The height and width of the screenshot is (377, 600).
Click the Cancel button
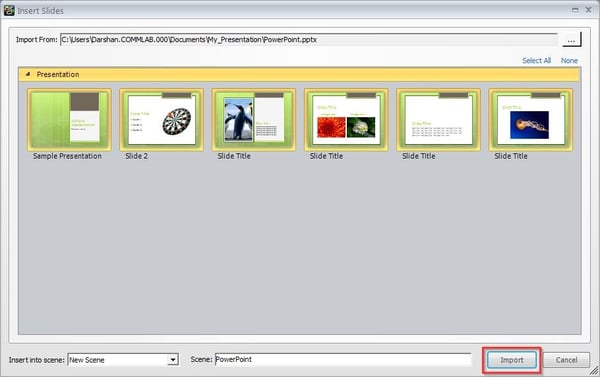point(566,360)
